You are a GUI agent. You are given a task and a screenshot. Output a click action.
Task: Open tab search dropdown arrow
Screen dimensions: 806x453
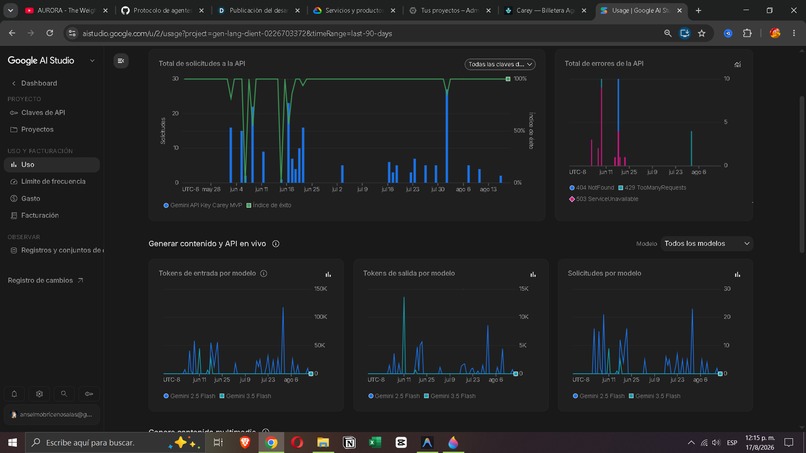(10, 10)
